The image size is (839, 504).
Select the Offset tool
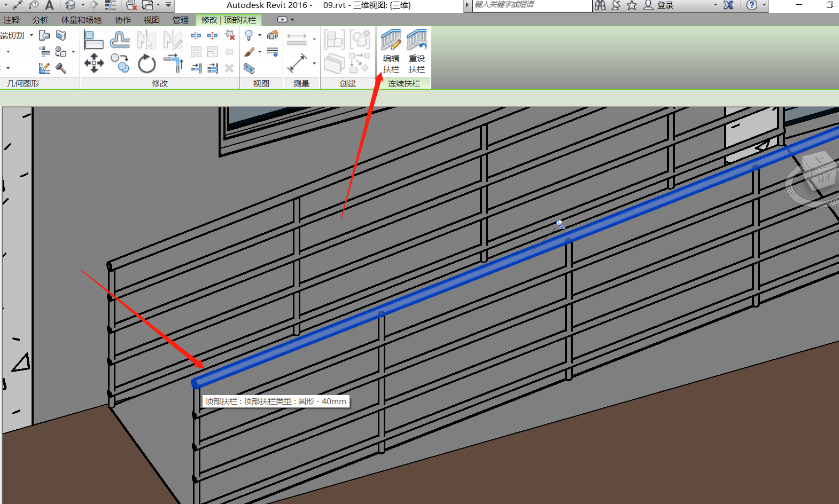(x=120, y=40)
